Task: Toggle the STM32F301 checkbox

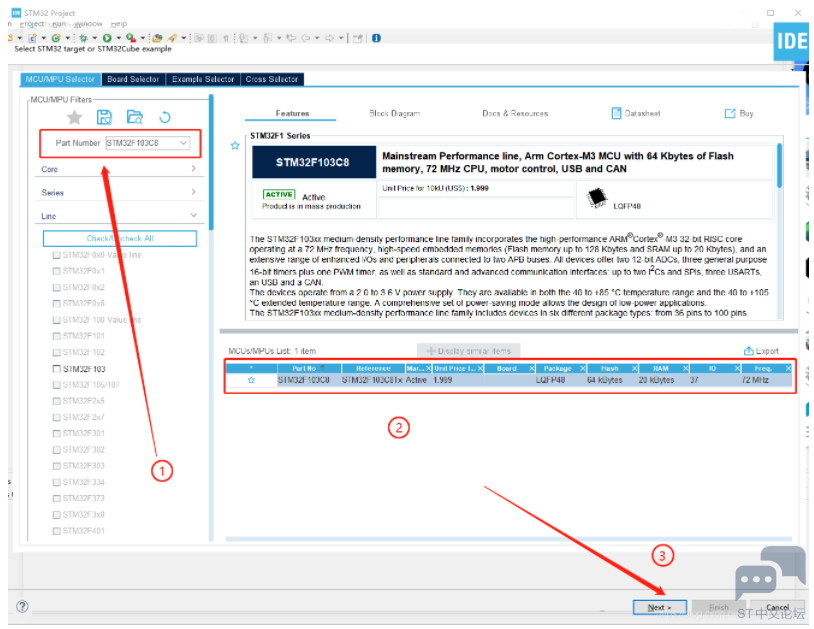Action: coord(57,433)
